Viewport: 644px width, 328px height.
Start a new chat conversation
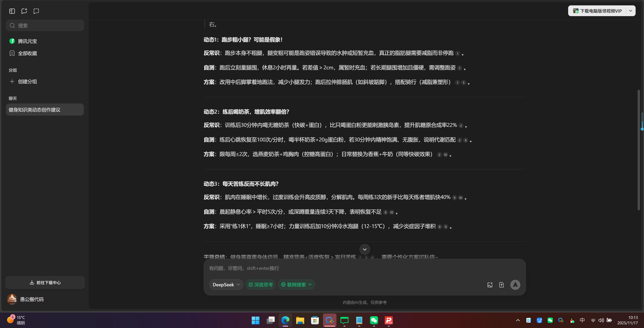(x=24, y=11)
